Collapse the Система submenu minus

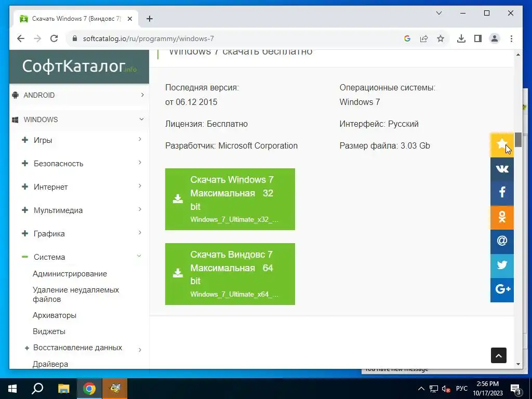pyautogui.click(x=25, y=257)
